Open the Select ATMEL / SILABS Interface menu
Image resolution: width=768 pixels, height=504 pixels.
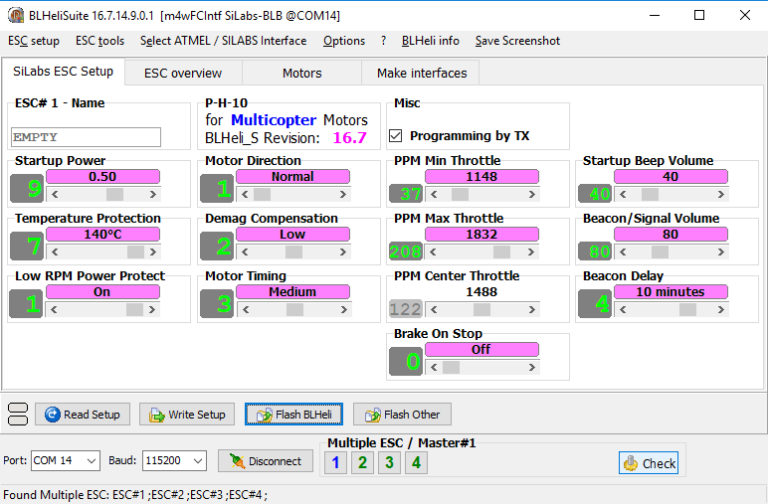click(x=223, y=41)
